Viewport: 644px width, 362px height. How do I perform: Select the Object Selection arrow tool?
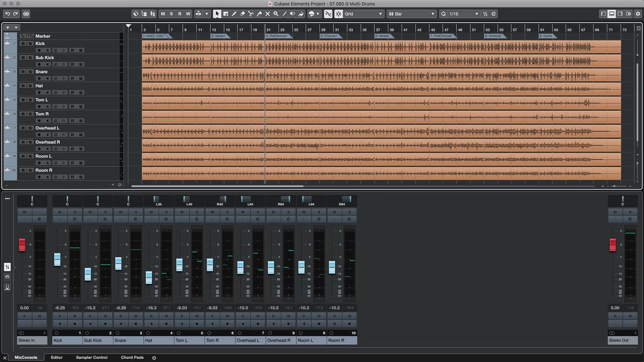217,14
